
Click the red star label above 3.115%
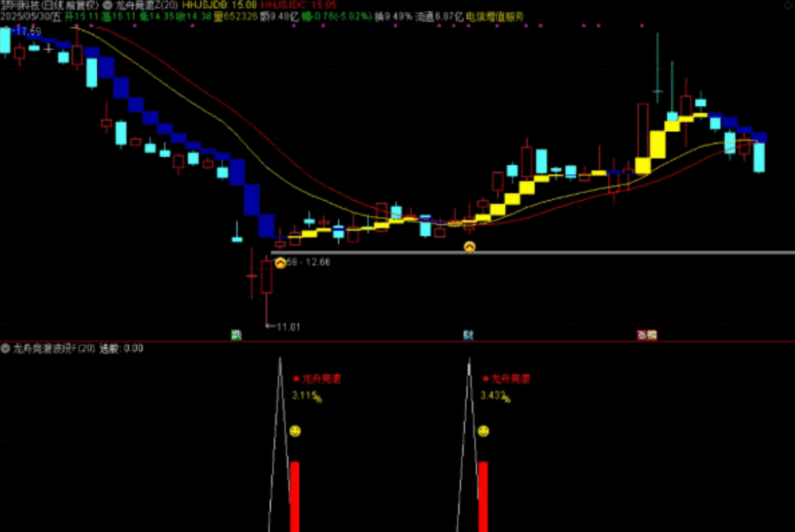coord(317,379)
